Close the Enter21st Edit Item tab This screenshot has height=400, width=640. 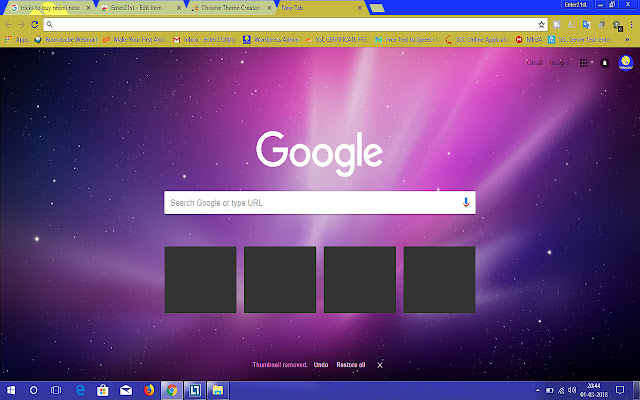click(x=179, y=8)
